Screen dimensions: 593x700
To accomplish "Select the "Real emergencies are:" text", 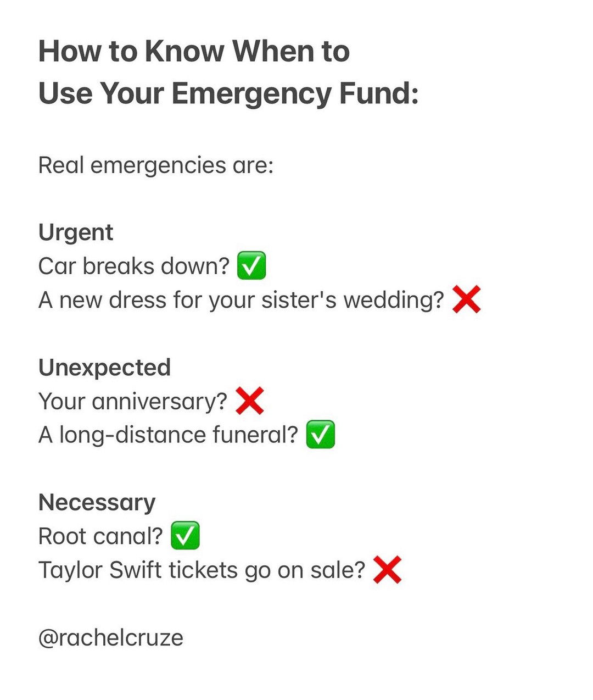I will pos(156,165).
